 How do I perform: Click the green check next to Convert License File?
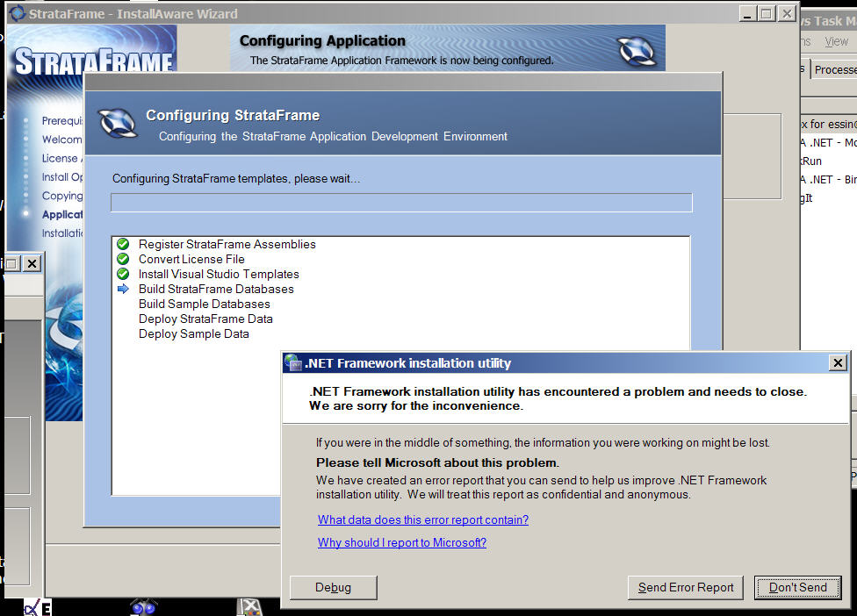pos(123,259)
